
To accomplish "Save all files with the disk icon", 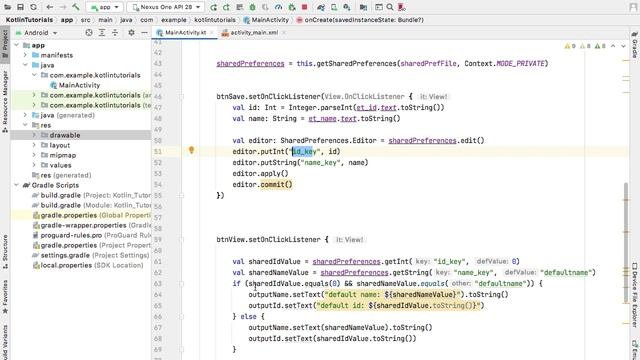I will point(20,7).
